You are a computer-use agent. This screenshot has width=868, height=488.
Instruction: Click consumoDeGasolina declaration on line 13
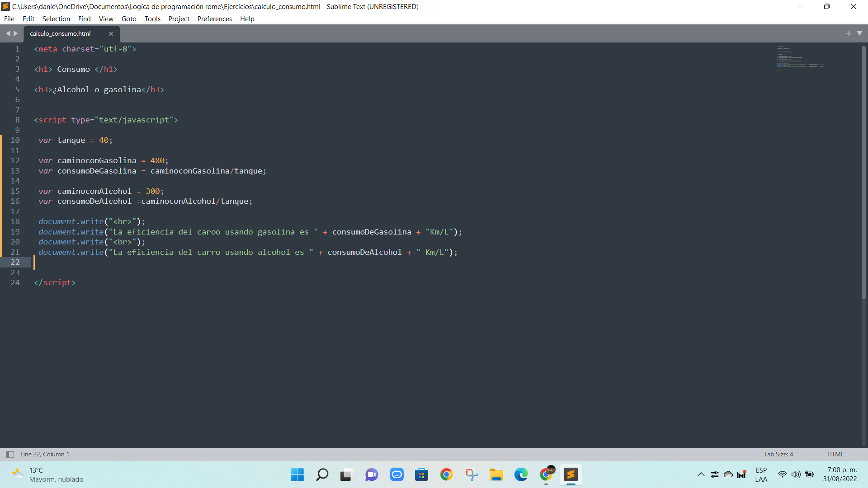tap(97, 171)
